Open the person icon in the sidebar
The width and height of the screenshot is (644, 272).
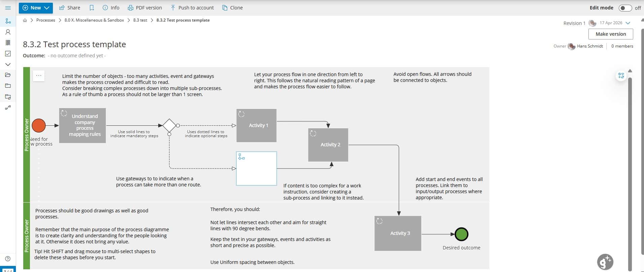click(x=8, y=32)
